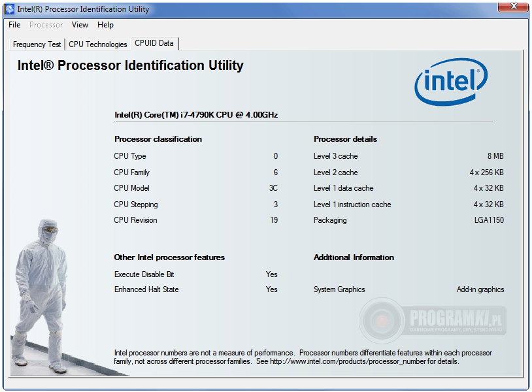Click the cleanroom technician image
532x392 pixels.
[x=40, y=295]
